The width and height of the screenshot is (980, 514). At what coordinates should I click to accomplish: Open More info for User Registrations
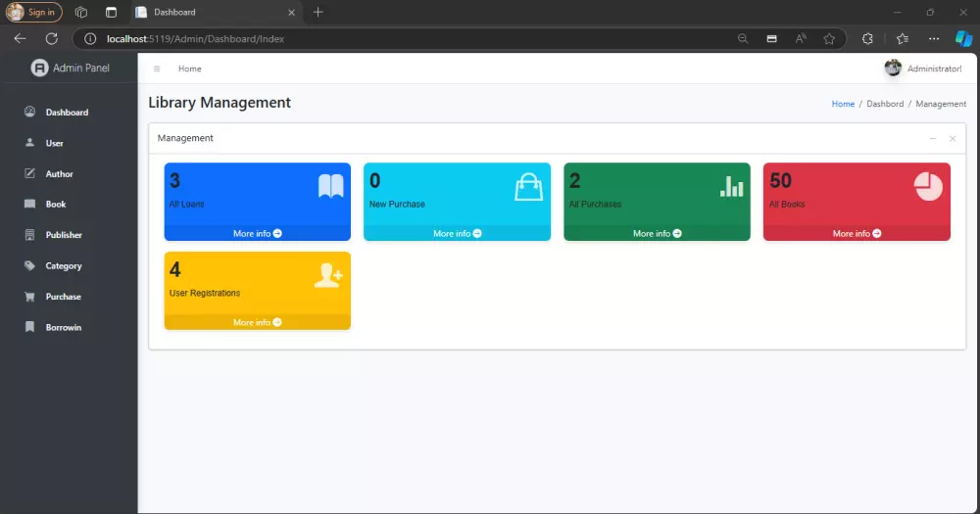pos(258,322)
